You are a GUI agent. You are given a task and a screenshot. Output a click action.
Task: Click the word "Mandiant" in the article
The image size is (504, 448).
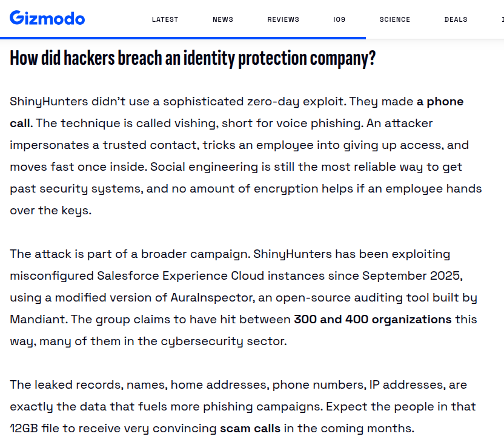(39, 320)
